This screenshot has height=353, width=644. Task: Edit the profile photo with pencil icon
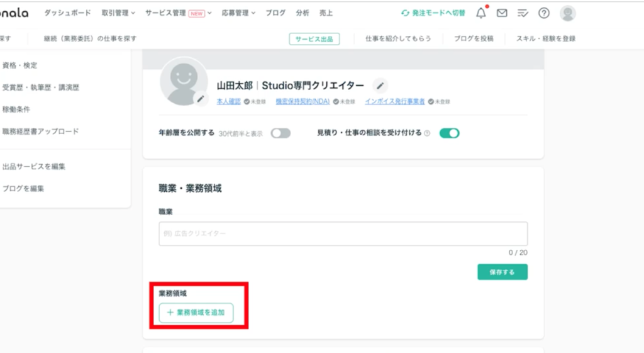pyautogui.click(x=201, y=99)
